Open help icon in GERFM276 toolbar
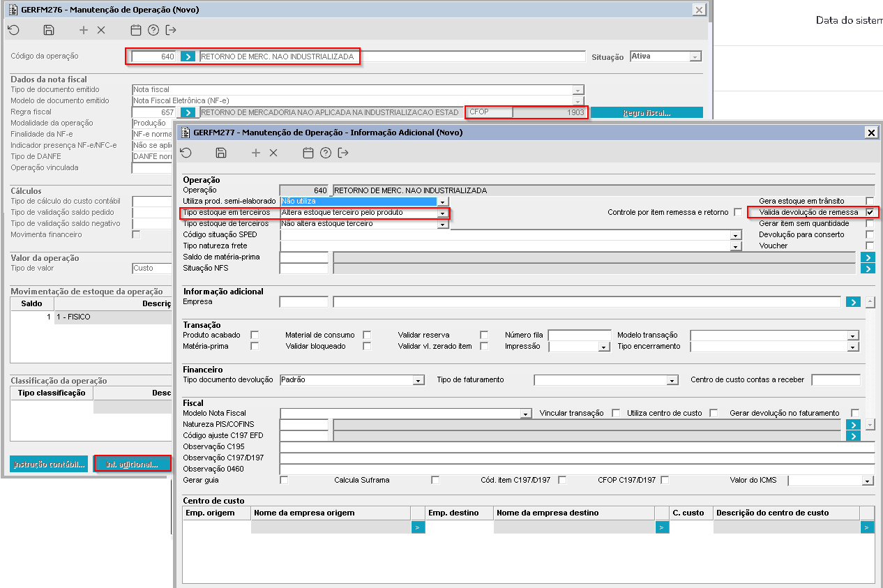The image size is (883, 588). [153, 30]
